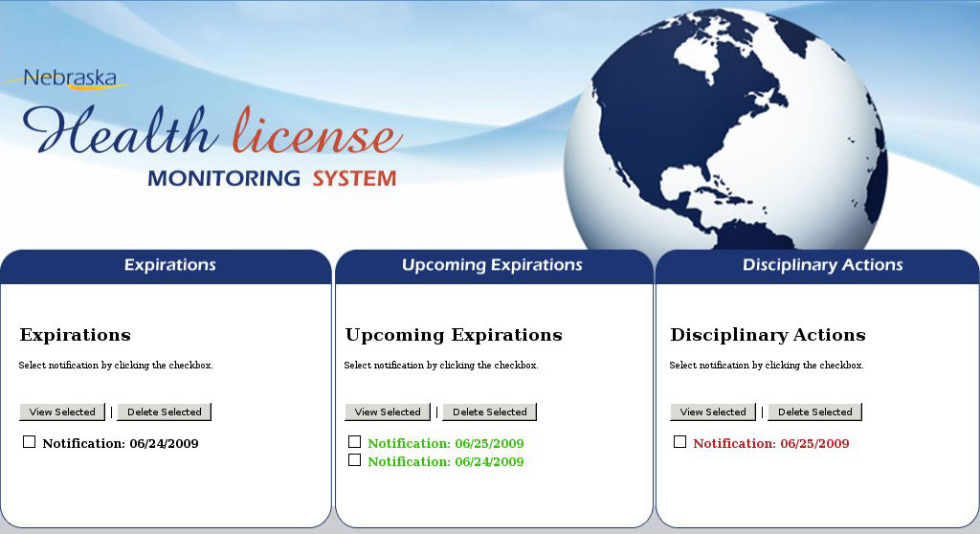Click the Expirations panel heading text
Image resolution: width=980 pixels, height=534 pixels.
[x=75, y=335]
